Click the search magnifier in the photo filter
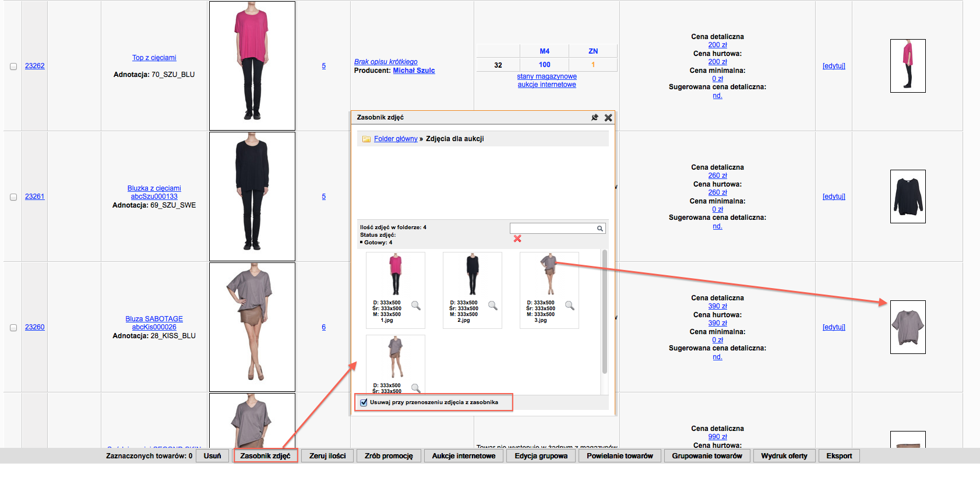Viewport: 980px width, 484px height. 600,229
